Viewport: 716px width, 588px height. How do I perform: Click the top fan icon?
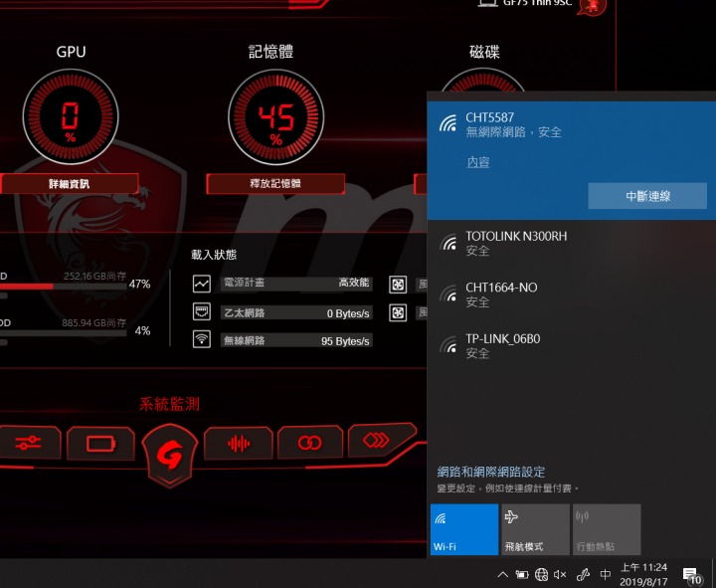point(398,285)
